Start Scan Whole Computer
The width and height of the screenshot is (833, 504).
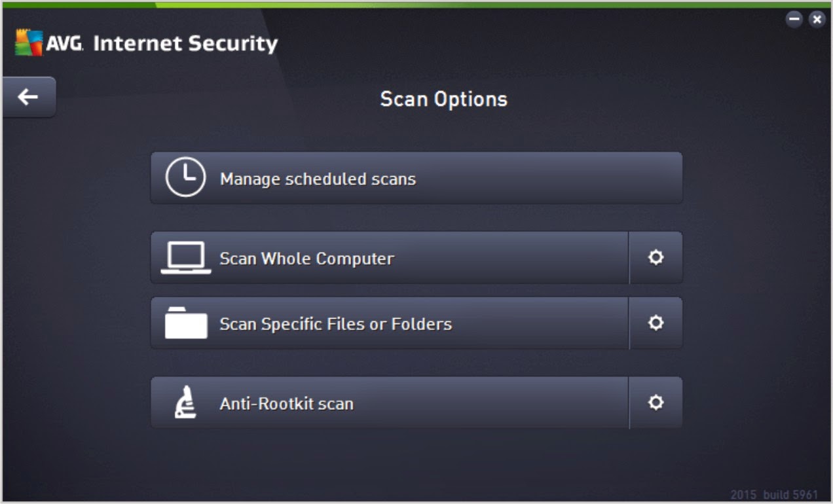(x=306, y=259)
